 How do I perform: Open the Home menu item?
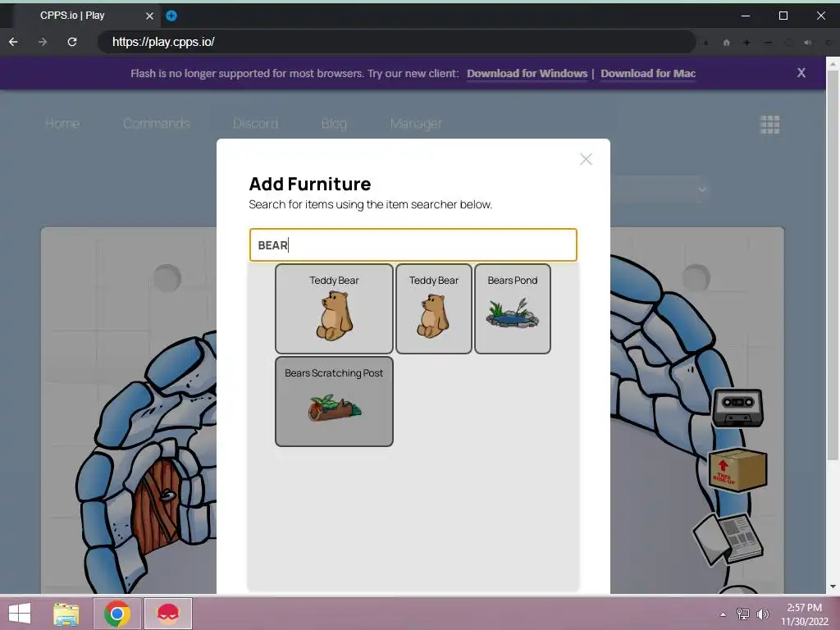pos(62,124)
